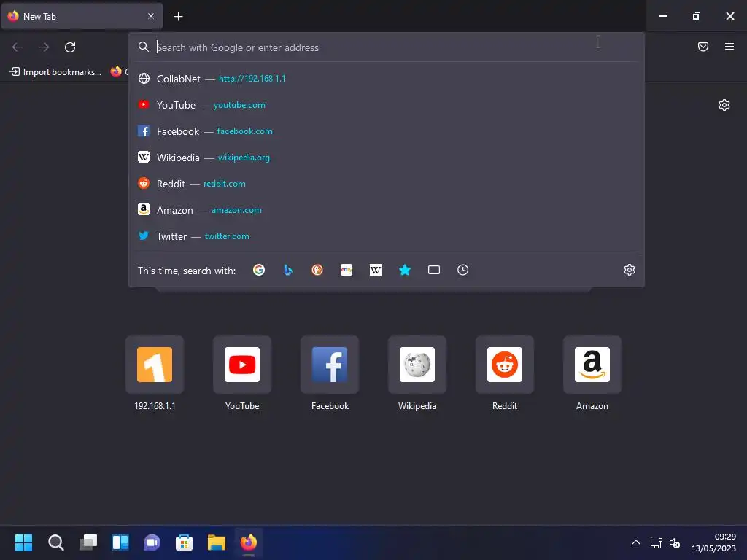The width and height of the screenshot is (747, 560).
Task: Select CollabNet suggestion in dropdown
Action: pos(386,79)
